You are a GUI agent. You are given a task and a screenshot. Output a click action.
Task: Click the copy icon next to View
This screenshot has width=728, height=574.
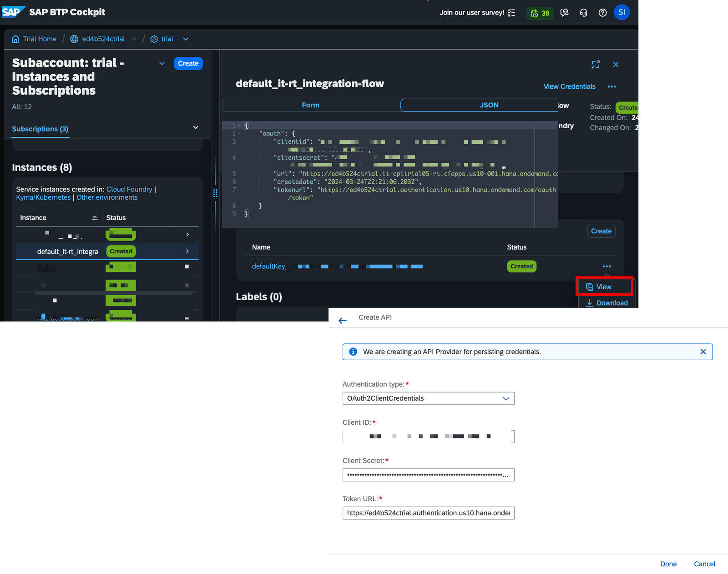click(589, 287)
